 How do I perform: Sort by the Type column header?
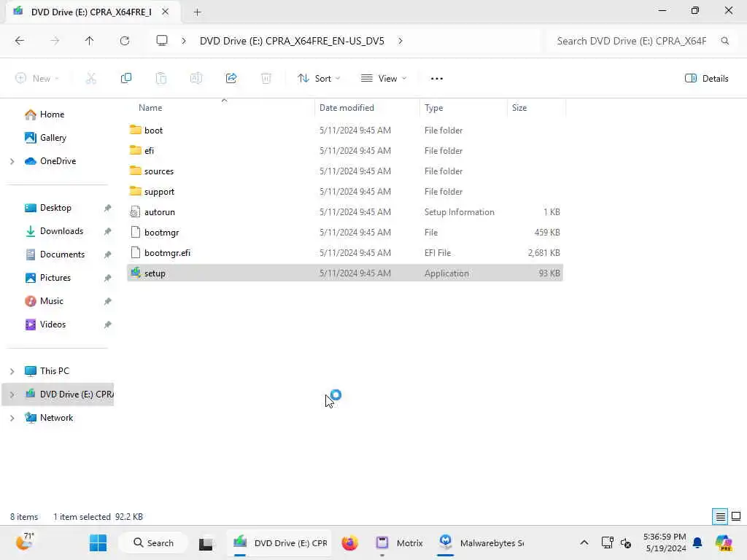pyautogui.click(x=463, y=108)
